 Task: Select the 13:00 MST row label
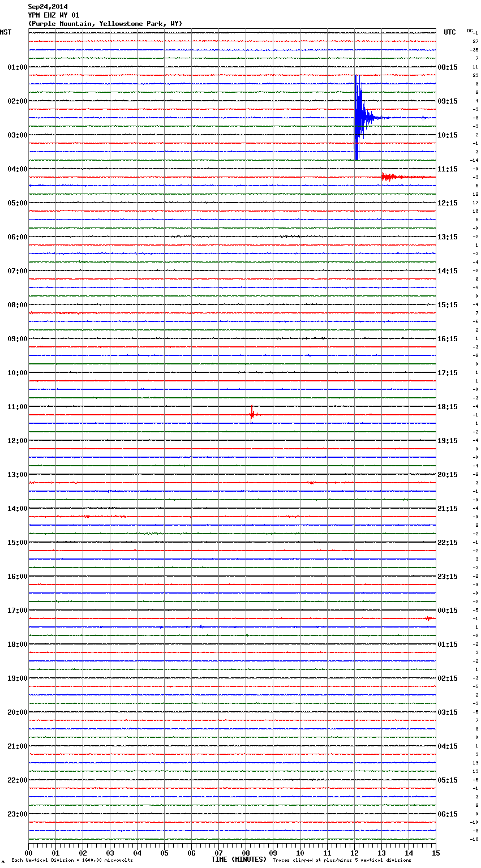click(x=17, y=475)
